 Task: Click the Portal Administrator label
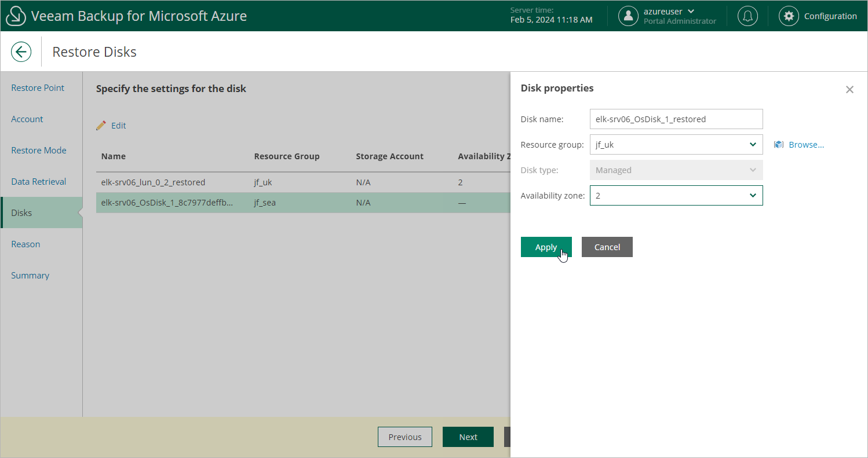680,21
